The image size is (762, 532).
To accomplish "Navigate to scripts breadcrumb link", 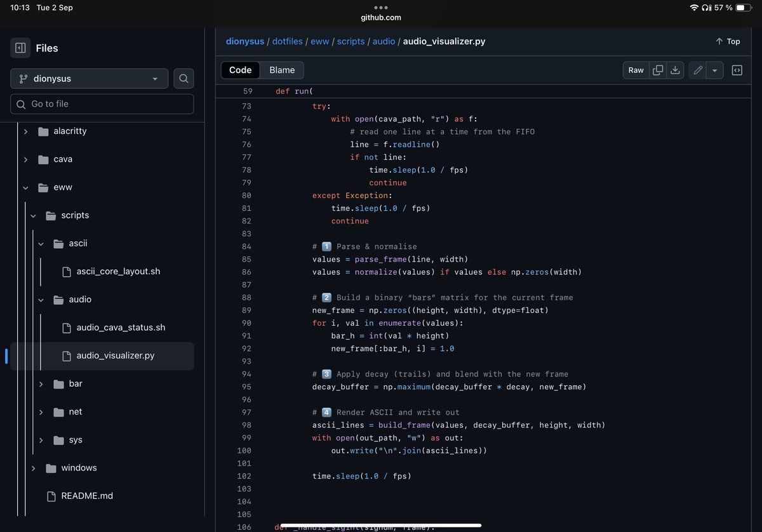I will coord(351,41).
